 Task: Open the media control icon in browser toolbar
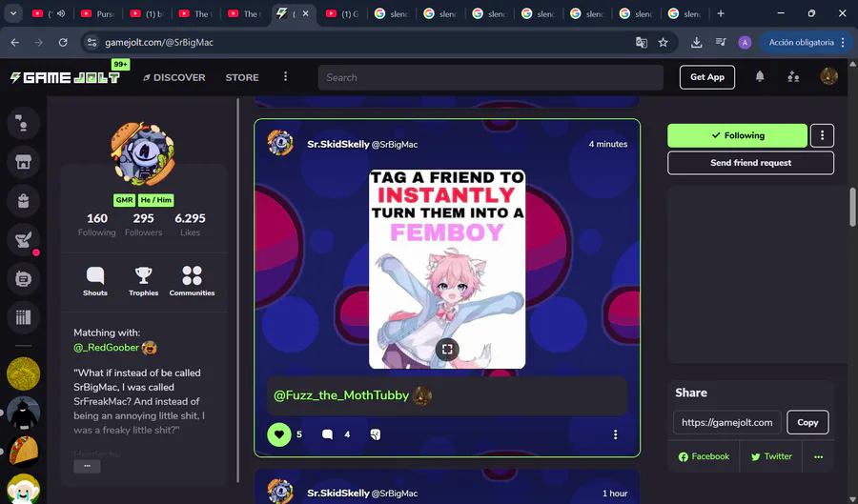point(721,42)
